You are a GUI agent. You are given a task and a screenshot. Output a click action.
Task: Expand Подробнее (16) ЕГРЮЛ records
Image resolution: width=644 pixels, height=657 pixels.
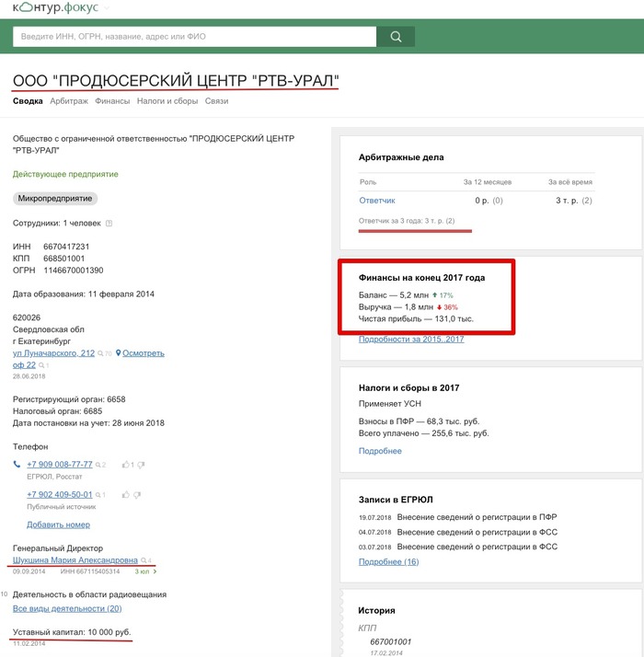388,561
